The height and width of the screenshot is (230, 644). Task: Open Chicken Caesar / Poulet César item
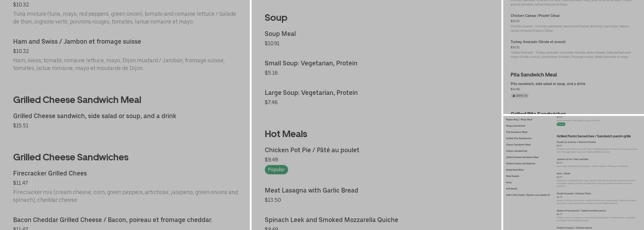pyautogui.click(x=528, y=16)
